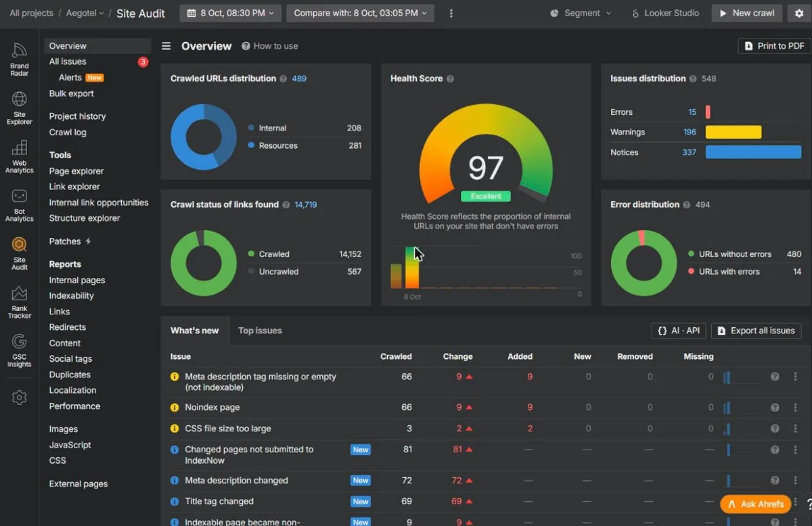
Task: Open Looker Studio link
Action: (665, 13)
